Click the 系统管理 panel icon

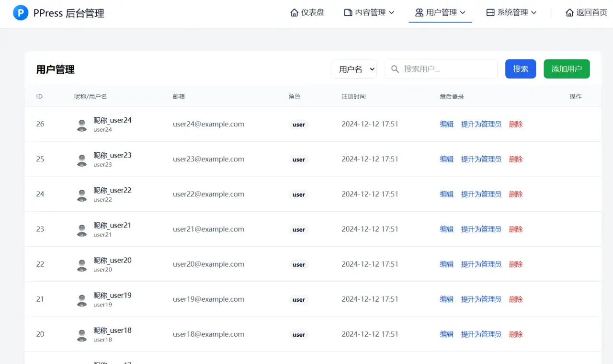click(x=489, y=12)
